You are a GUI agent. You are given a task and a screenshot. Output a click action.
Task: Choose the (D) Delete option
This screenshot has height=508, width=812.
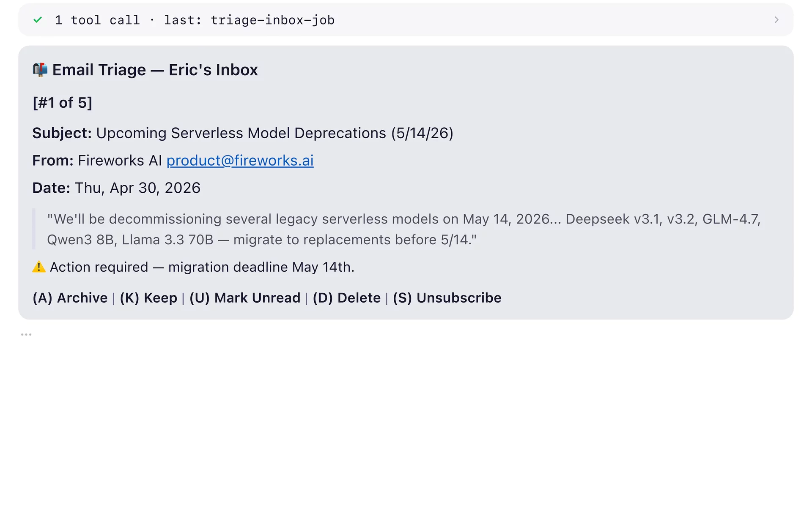pos(347,298)
